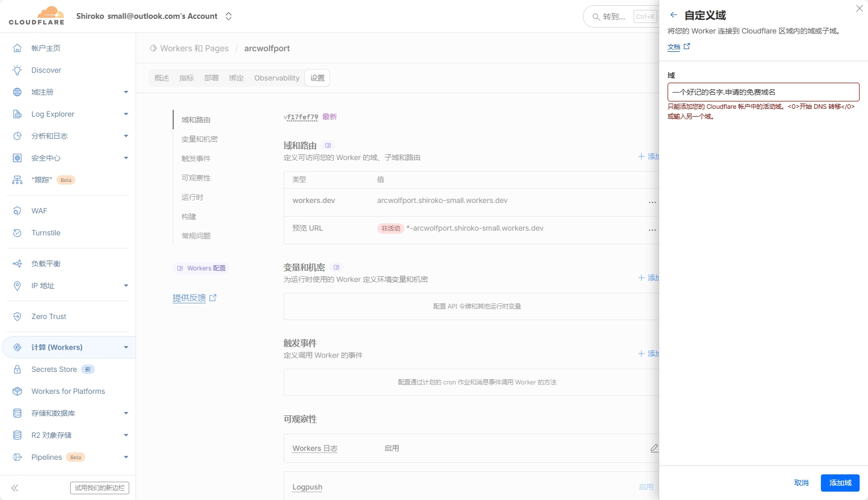The width and height of the screenshot is (868, 500).
Task: Select 变量和机密 in settings navigation
Action: [199, 139]
